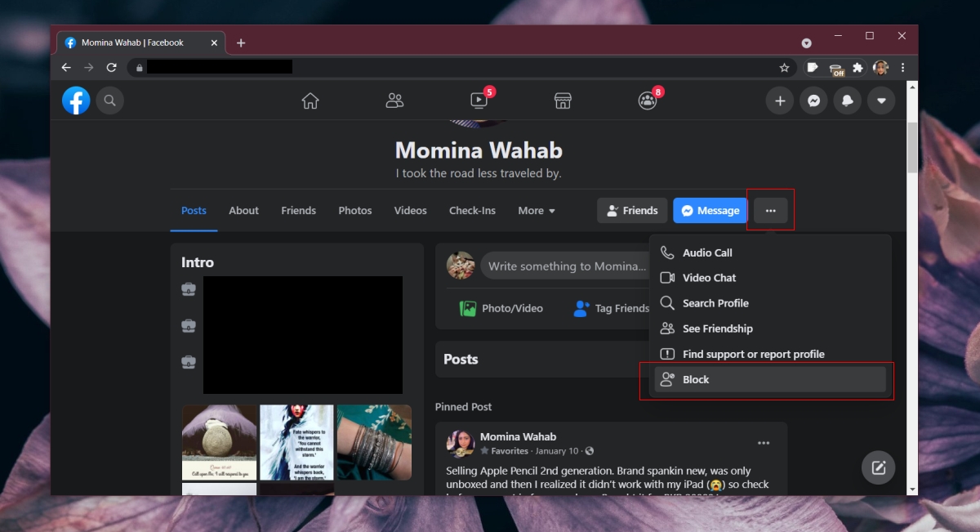The width and height of the screenshot is (980, 532).
Task: Toggle the profile three-dot options button
Action: (x=770, y=211)
